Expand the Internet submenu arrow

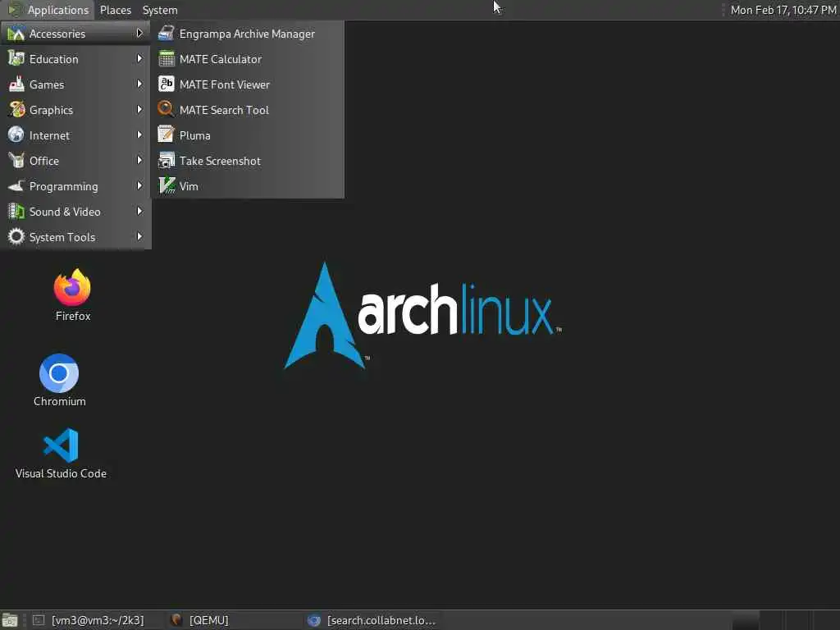pyautogui.click(x=139, y=135)
